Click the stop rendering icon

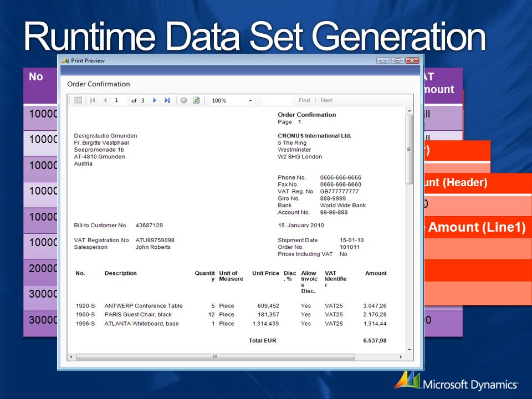coord(183,100)
